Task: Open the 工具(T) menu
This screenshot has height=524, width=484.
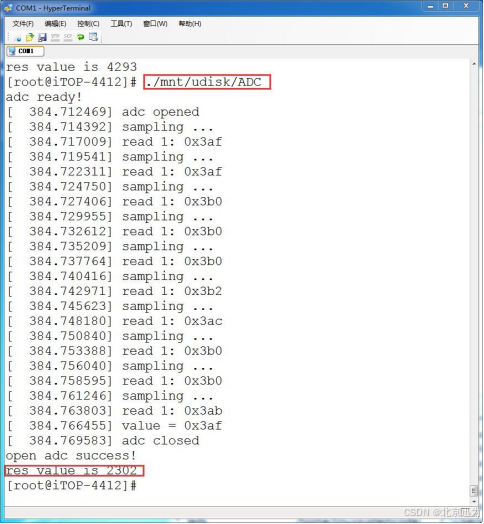Action: (x=121, y=24)
